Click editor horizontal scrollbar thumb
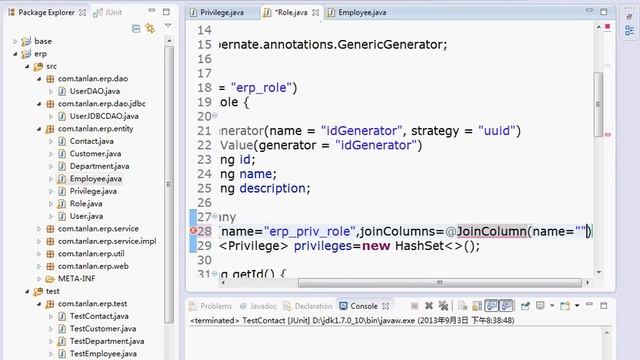 coord(440,283)
